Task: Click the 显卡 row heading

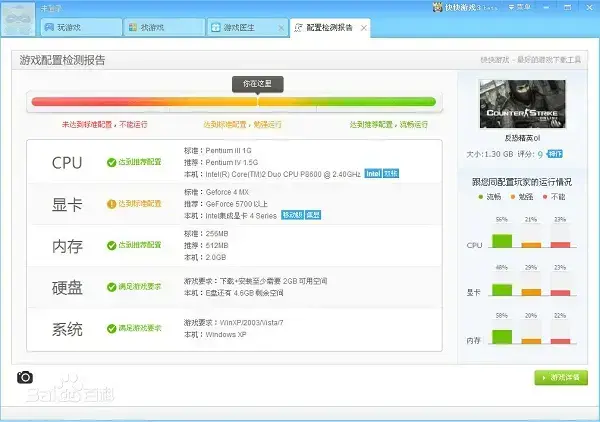Action: [x=67, y=205]
